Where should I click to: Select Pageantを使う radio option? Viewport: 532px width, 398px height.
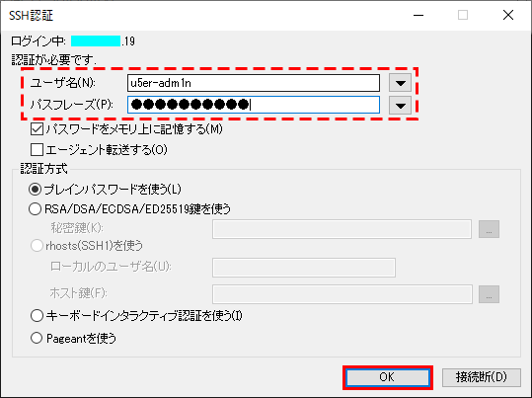pos(37,338)
